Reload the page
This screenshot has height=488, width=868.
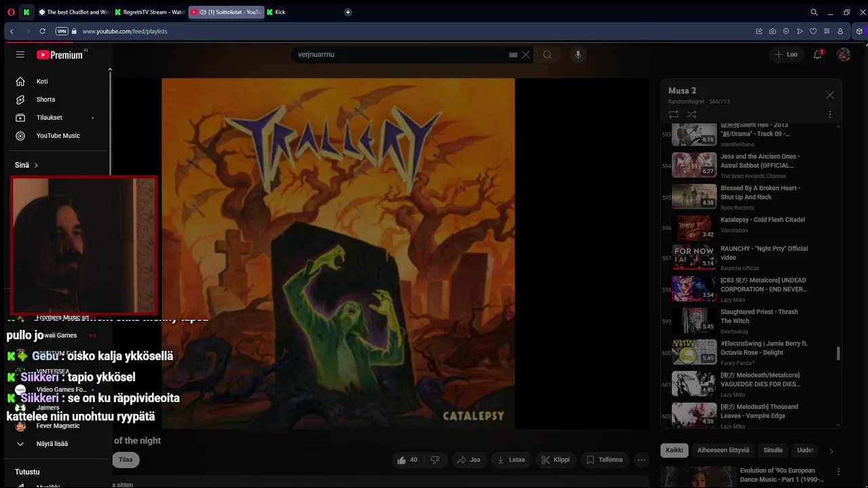(x=42, y=31)
